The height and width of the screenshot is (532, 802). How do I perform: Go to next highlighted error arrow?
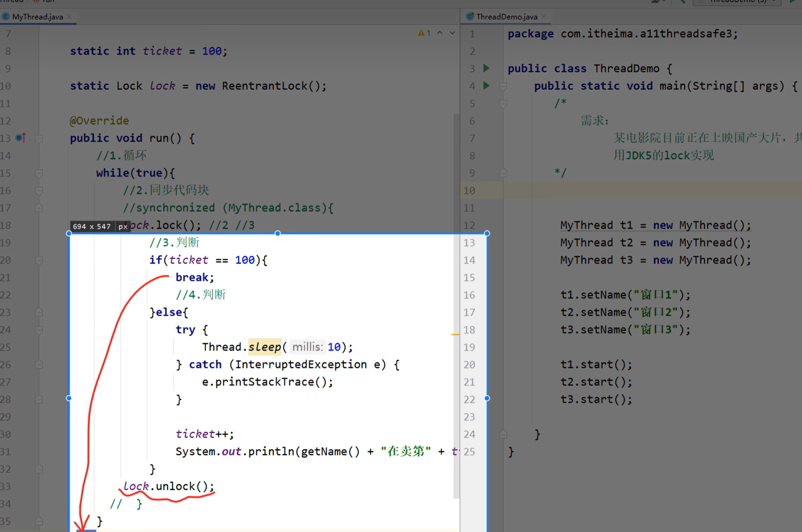click(452, 33)
